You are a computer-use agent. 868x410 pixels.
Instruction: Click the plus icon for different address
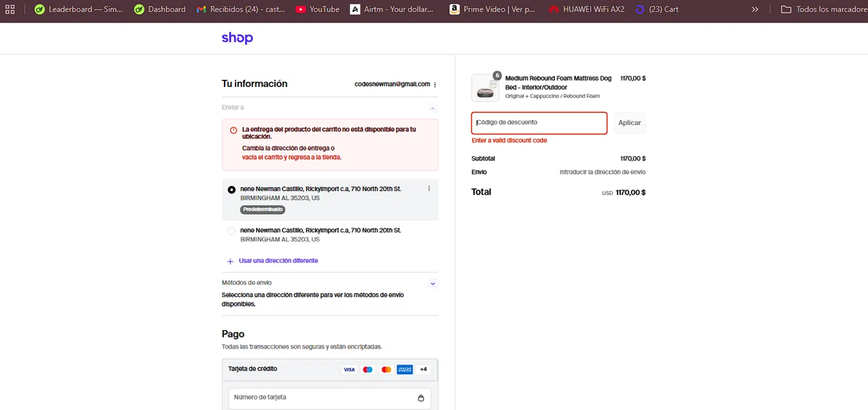coord(230,261)
